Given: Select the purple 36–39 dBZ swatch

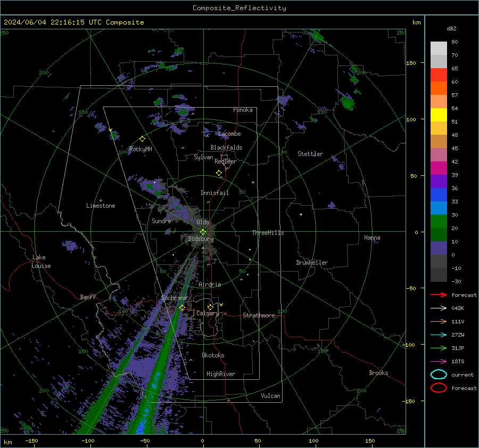Looking at the screenshot, I should [x=439, y=181].
